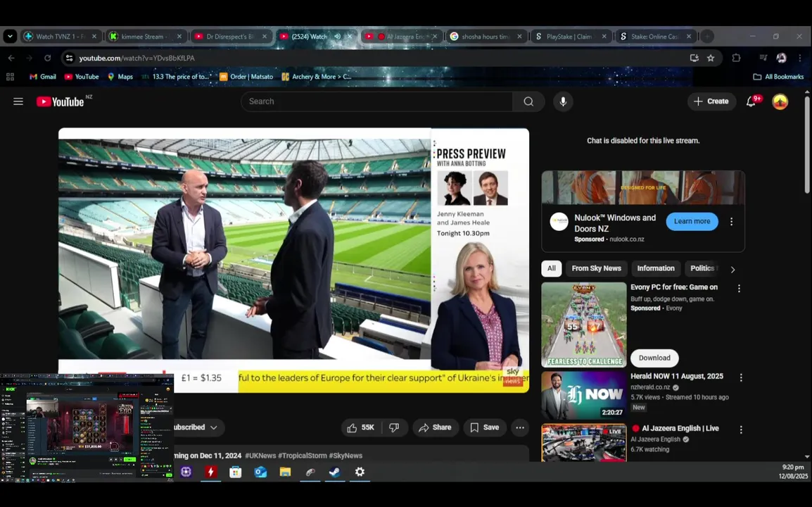This screenshot has width=812, height=507.
Task: Click the install app icon in address bar
Action: click(694, 58)
